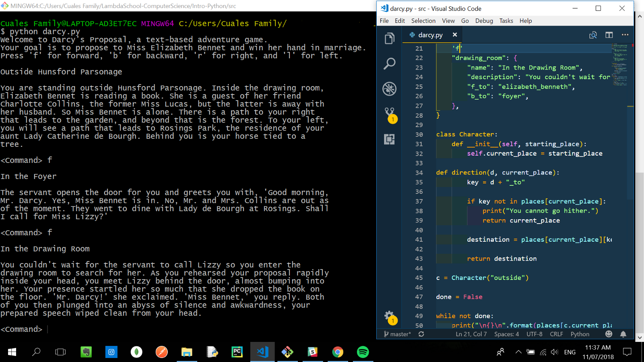Screen dimensions: 644x362
Task: Open the Debug menu
Action: 484,21
